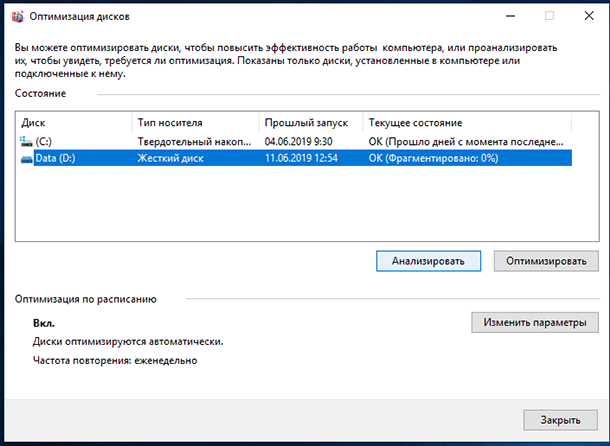The height and width of the screenshot is (446, 610).
Task: Click the Оптимизация по расписанию section label
Action: click(86, 299)
